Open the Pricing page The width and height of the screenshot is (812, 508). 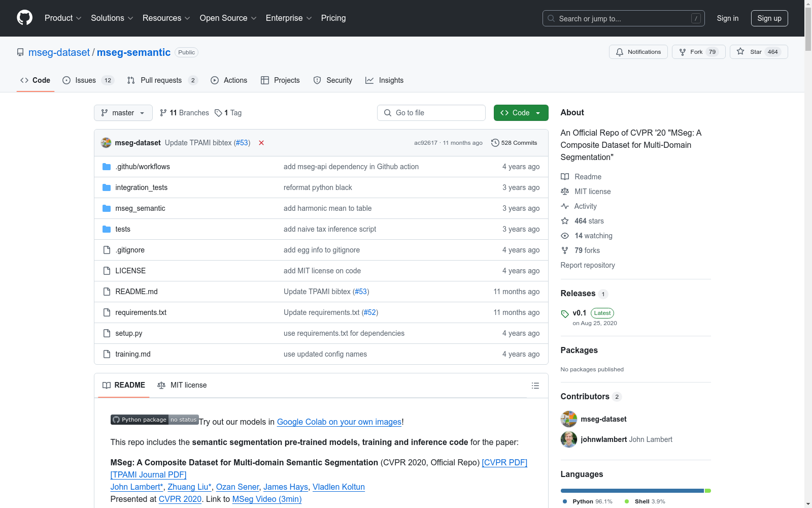click(x=333, y=18)
